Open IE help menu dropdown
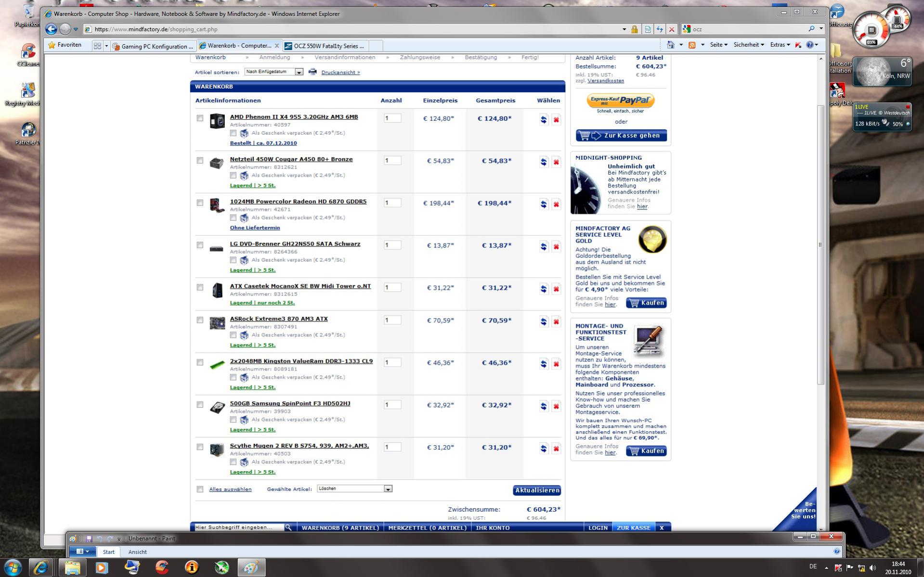924x577 pixels. click(812, 45)
